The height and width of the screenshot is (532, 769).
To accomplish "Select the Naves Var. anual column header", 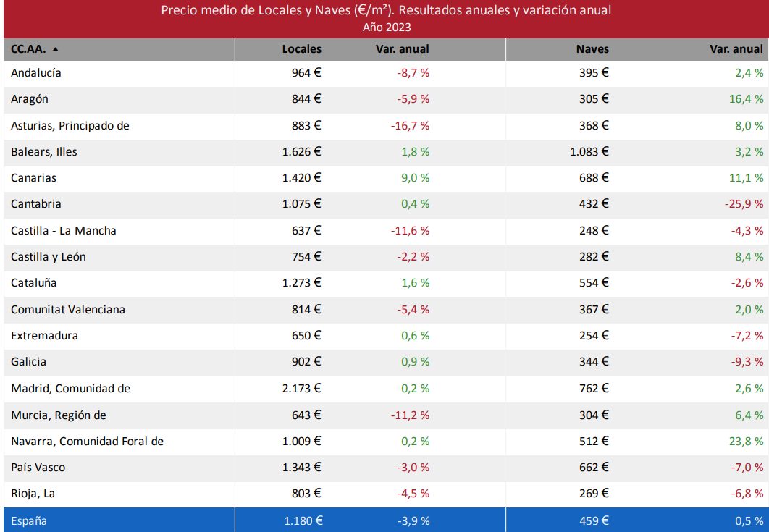I will click(x=736, y=49).
